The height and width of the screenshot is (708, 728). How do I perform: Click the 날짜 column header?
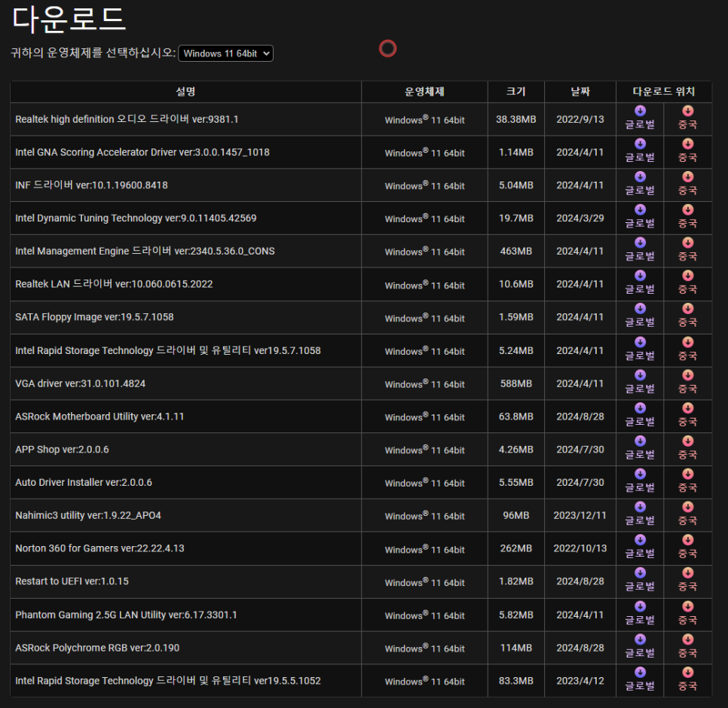(x=580, y=91)
